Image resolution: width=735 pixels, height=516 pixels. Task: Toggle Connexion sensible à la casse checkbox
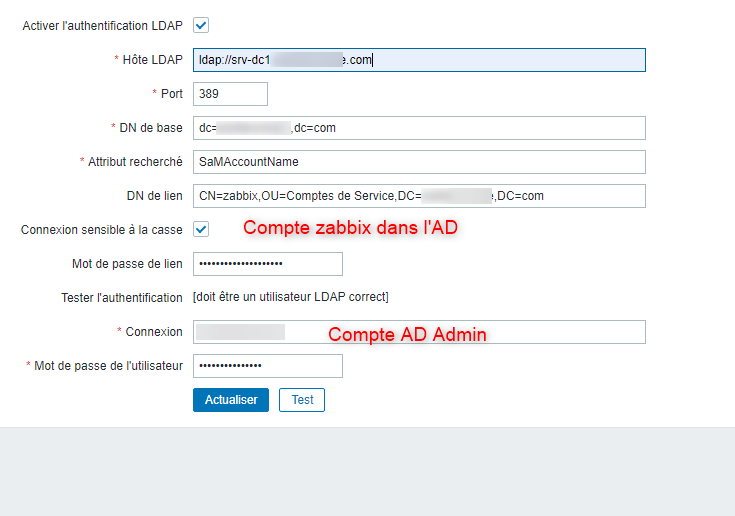pos(201,230)
